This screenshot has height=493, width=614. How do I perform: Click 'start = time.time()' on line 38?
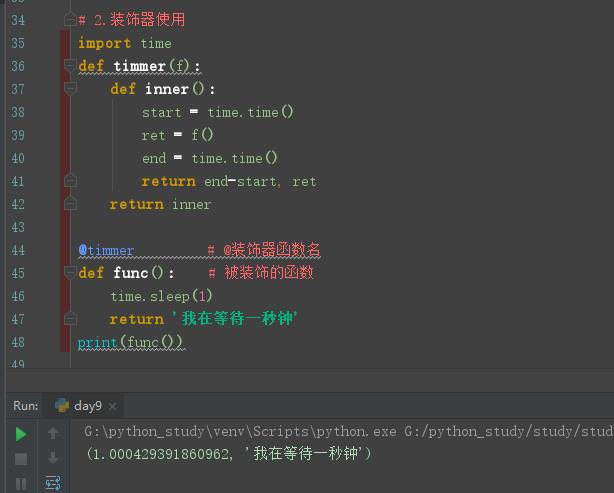[217, 112]
